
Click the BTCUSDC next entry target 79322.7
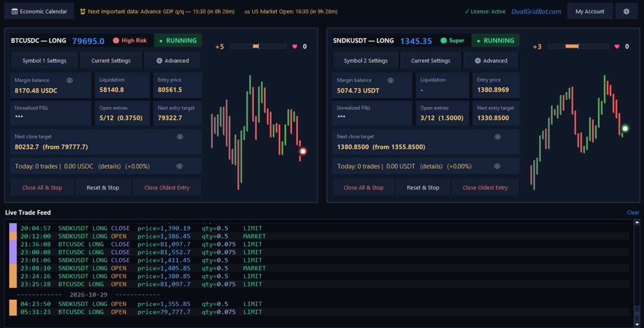(170, 118)
